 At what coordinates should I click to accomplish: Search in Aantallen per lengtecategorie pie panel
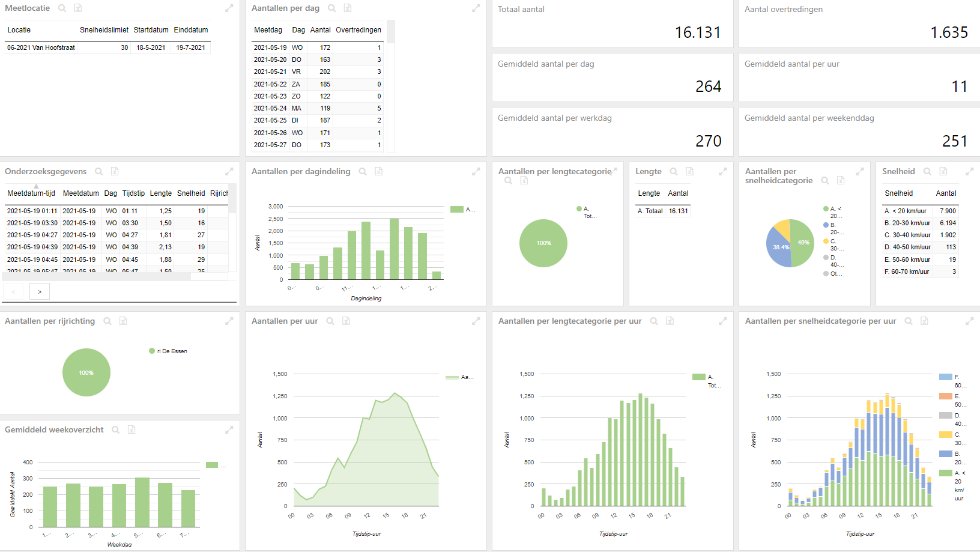pyautogui.click(x=508, y=181)
